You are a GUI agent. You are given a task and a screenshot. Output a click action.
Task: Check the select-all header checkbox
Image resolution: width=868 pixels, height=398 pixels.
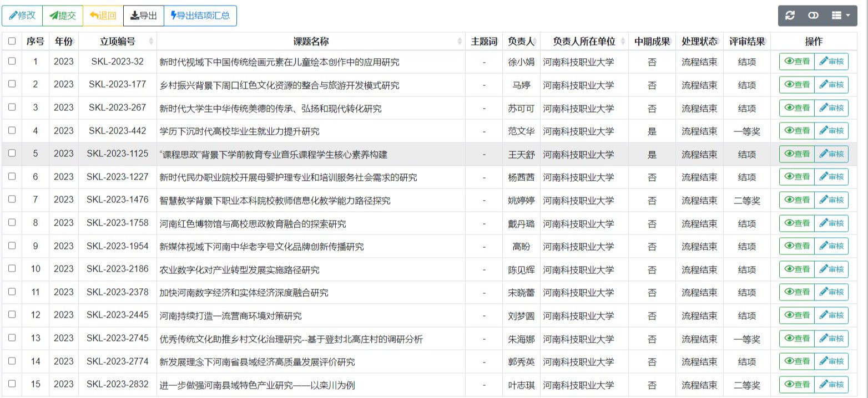tap(12, 42)
